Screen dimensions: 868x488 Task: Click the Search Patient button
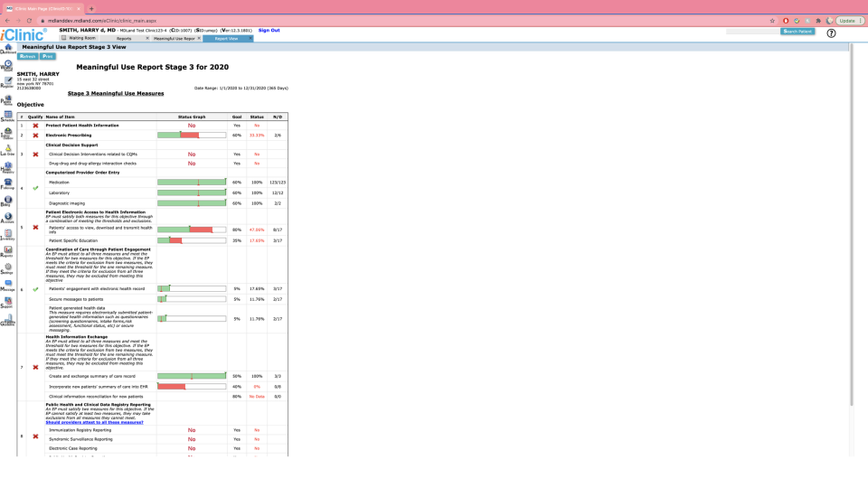pos(797,32)
